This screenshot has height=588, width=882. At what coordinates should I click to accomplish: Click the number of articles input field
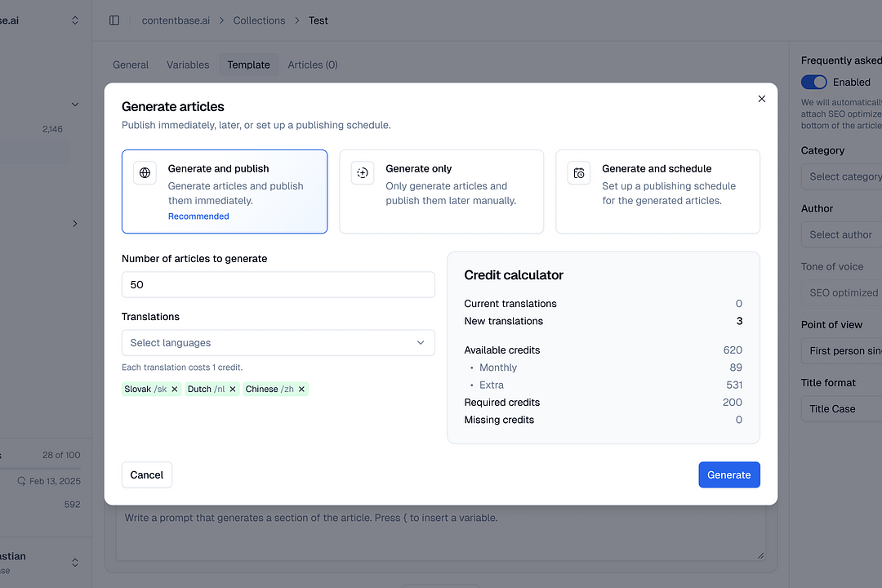(278, 285)
